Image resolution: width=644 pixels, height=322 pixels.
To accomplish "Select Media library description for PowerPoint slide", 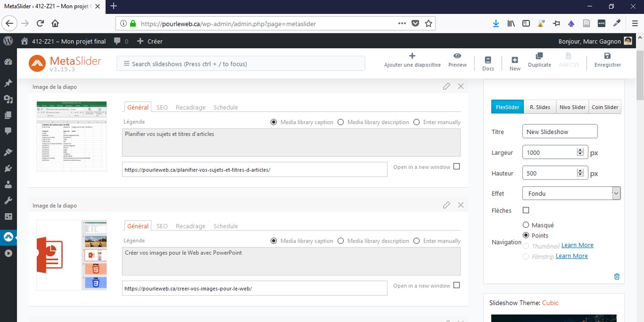I will tap(340, 241).
